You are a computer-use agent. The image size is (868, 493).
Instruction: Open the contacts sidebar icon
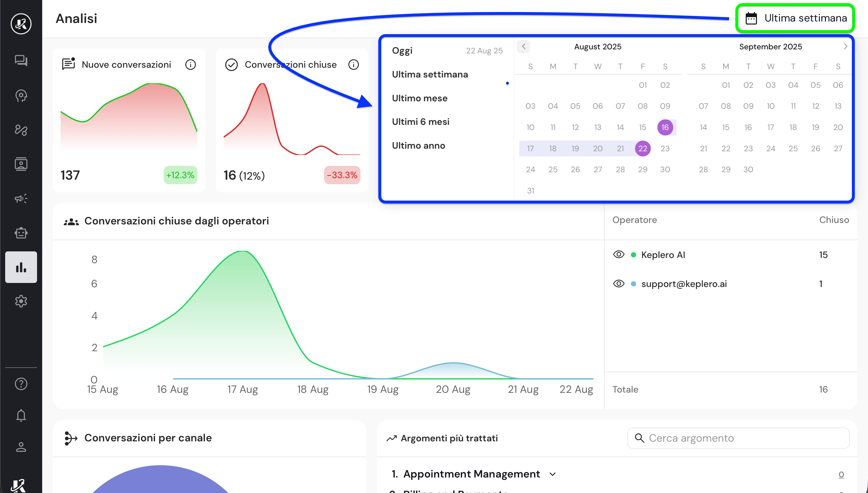tap(21, 164)
